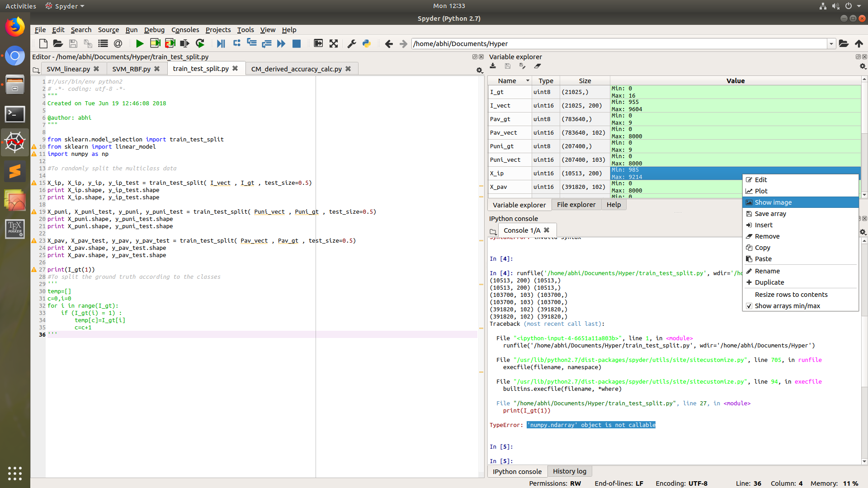This screenshot has height=488, width=868.
Task: Open the console browse tabs button
Action: [x=493, y=231]
